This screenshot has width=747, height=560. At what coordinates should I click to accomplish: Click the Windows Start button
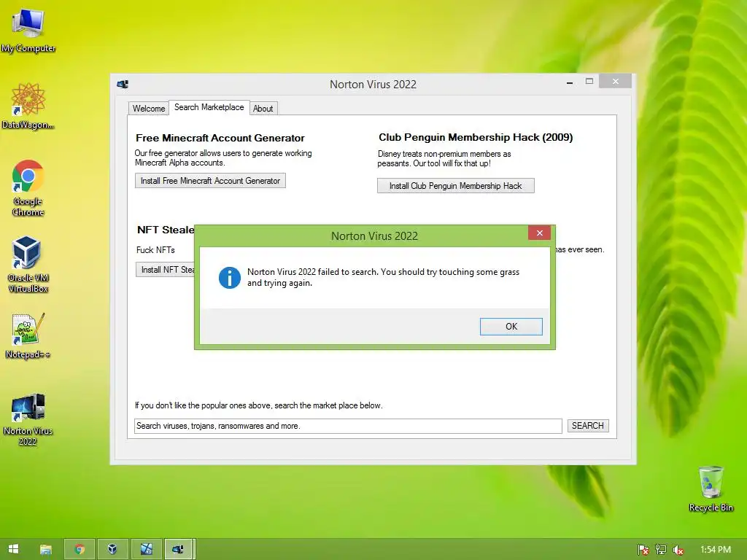(13, 549)
